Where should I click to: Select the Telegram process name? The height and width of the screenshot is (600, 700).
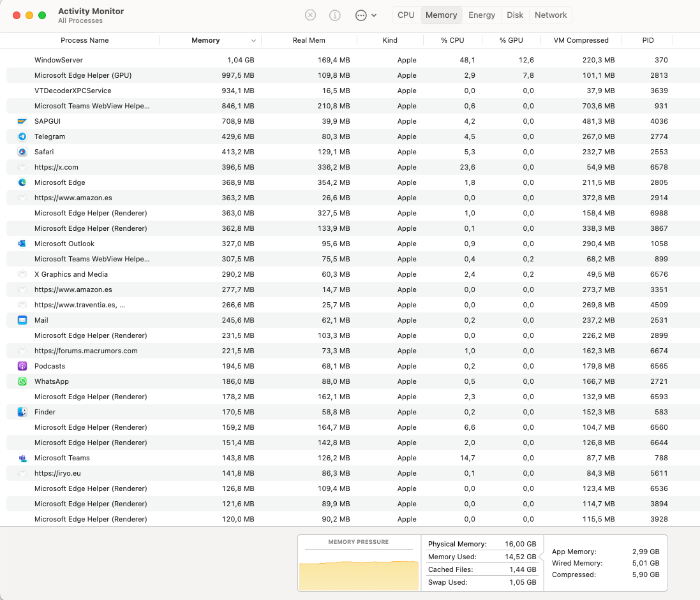[x=50, y=136]
